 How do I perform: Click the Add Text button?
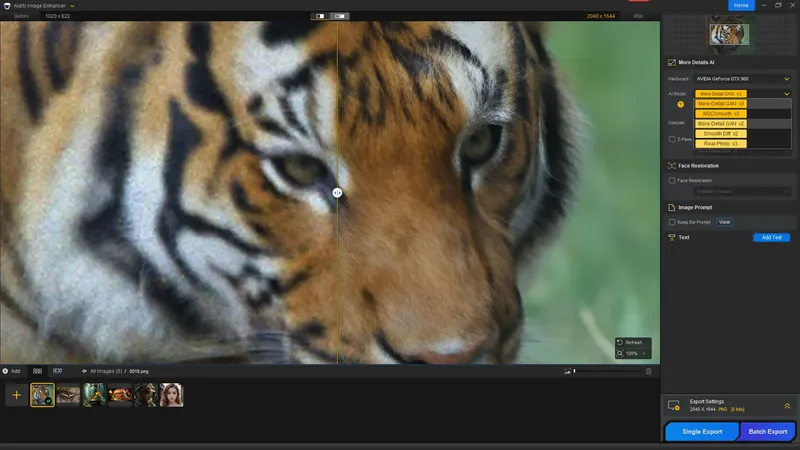(x=771, y=237)
